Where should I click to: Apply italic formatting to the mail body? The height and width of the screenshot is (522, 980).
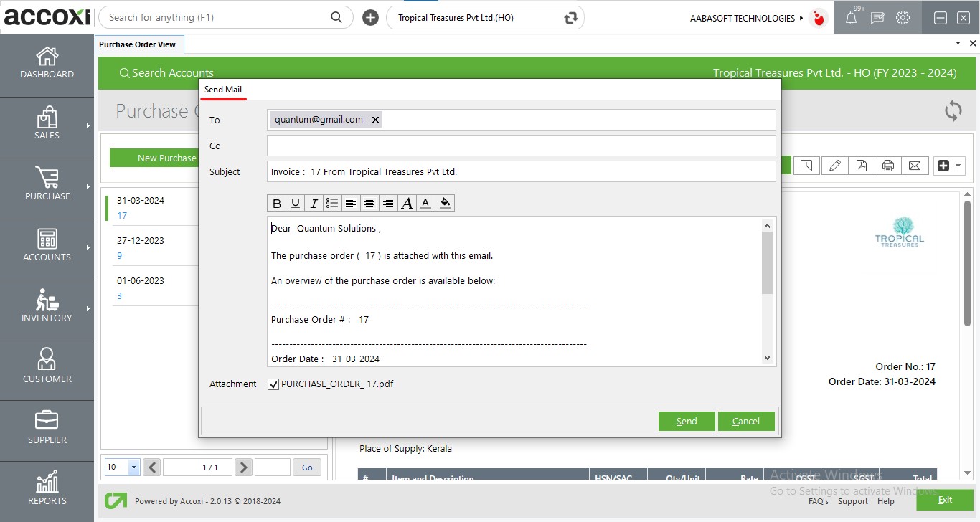coord(314,204)
